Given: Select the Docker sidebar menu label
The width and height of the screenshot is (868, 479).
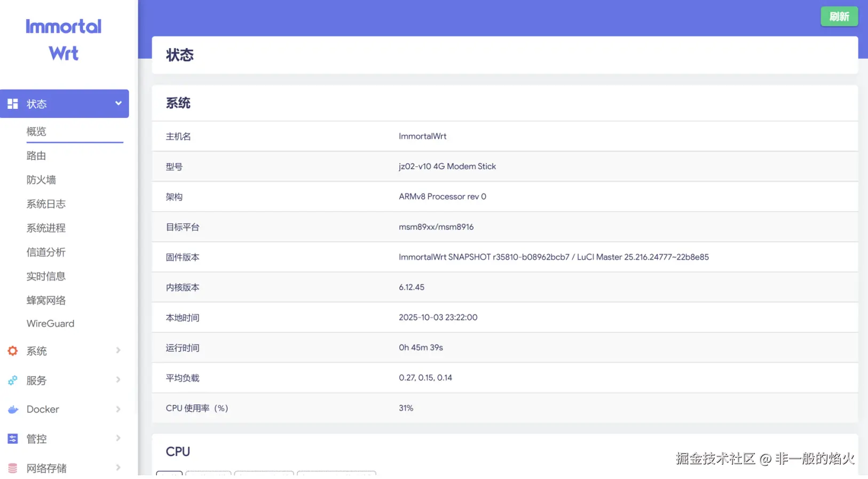Looking at the screenshot, I should coord(43,410).
